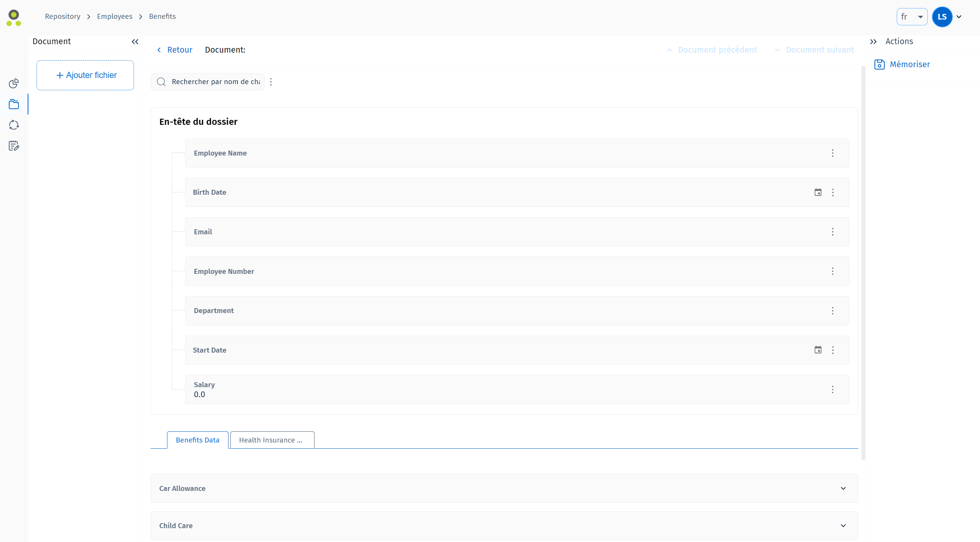Collapse the Document panel
This screenshot has width=980, height=542.
coord(135,41)
